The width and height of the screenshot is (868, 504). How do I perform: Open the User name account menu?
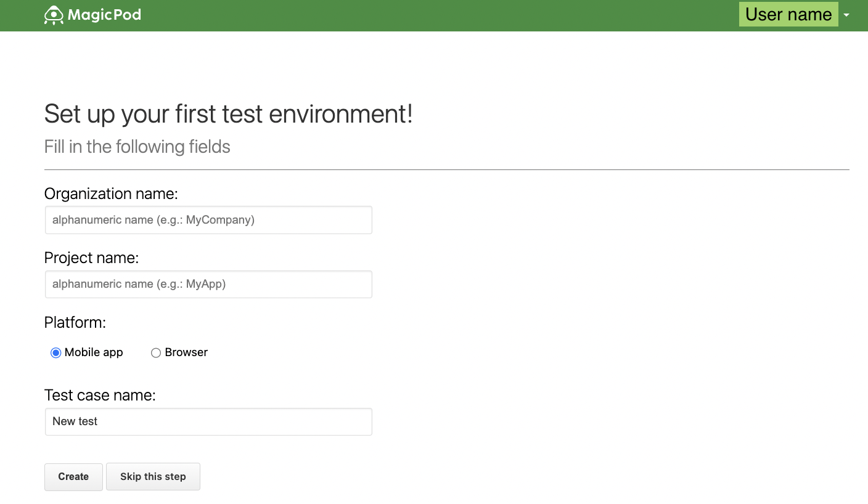pos(788,14)
